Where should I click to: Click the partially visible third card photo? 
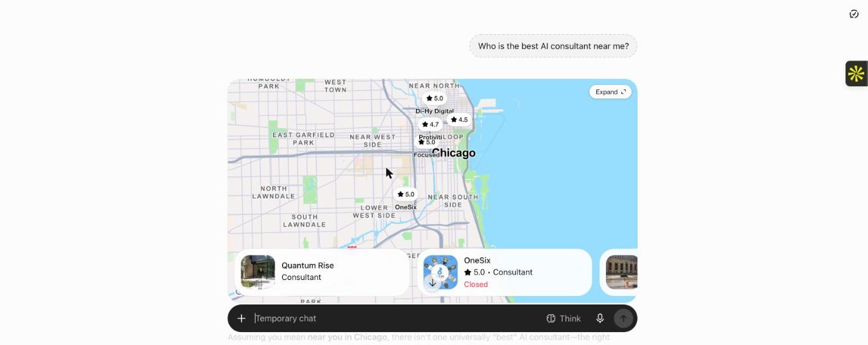621,272
